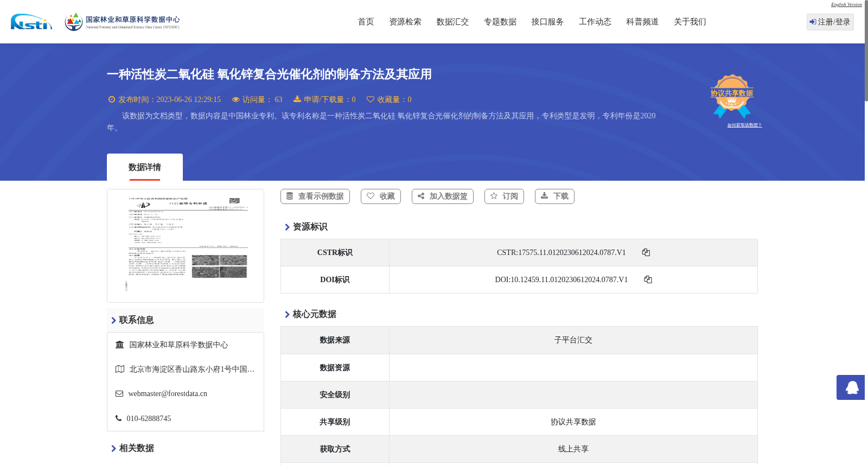
Task: Click the 国家林业和草原科学数据中心 logo
Action: pyautogui.click(x=122, y=22)
